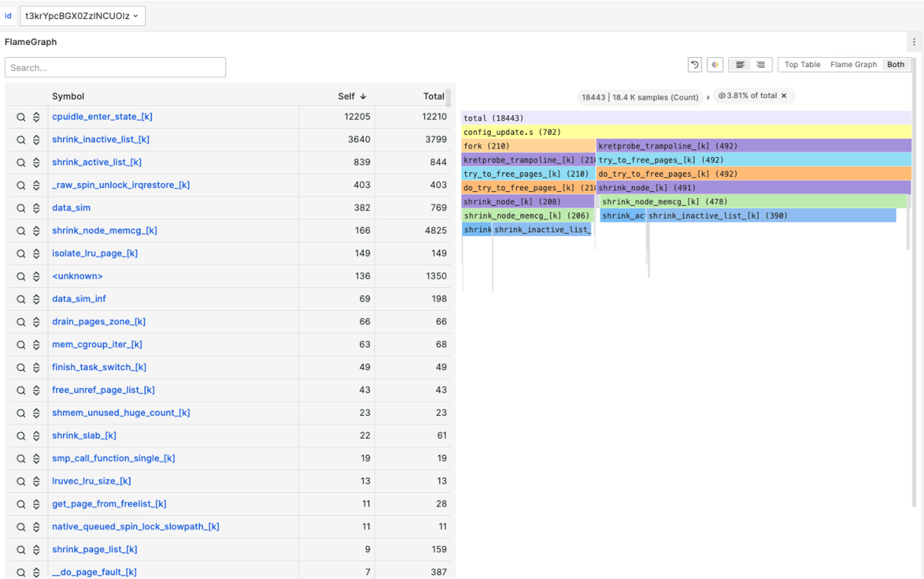This screenshot has width=924, height=579.
Task: Click sandwich view icon for shrink_inactive_list row
Action: (36, 140)
